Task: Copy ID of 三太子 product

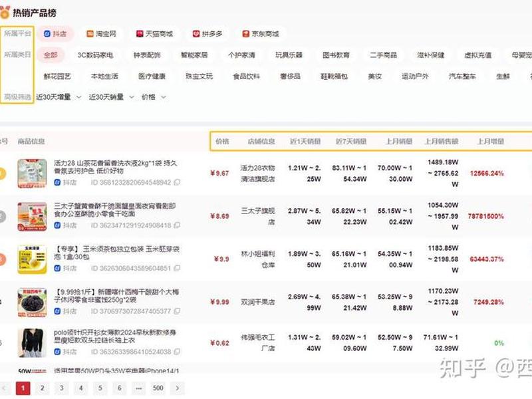Action: click(x=177, y=225)
